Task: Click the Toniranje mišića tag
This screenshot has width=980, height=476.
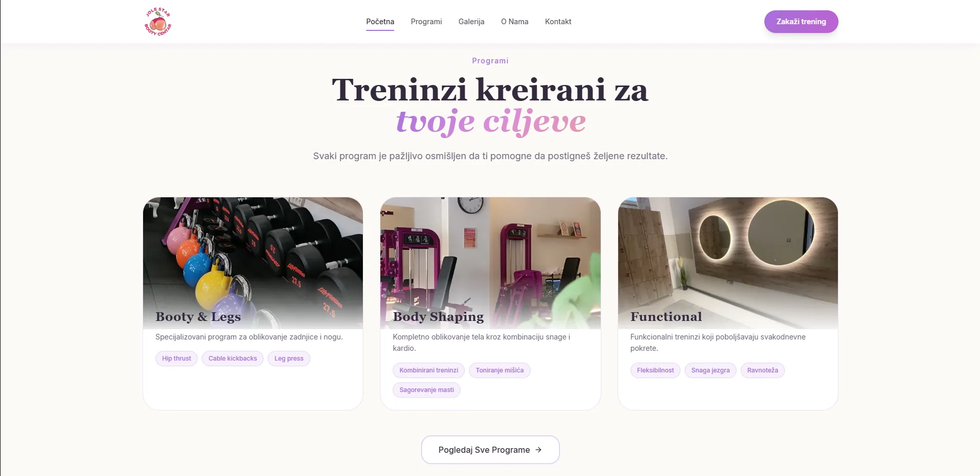Action: point(500,370)
